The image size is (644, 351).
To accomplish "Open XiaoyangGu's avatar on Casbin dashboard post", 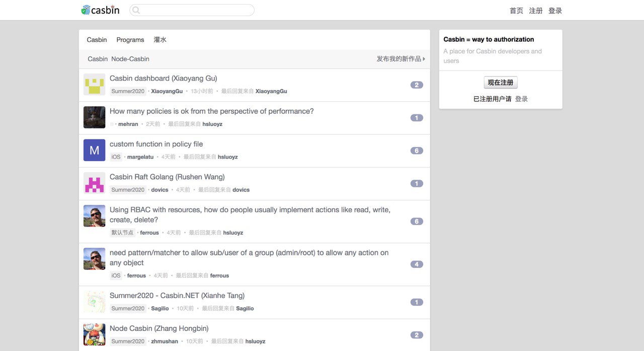I will click(x=94, y=85).
